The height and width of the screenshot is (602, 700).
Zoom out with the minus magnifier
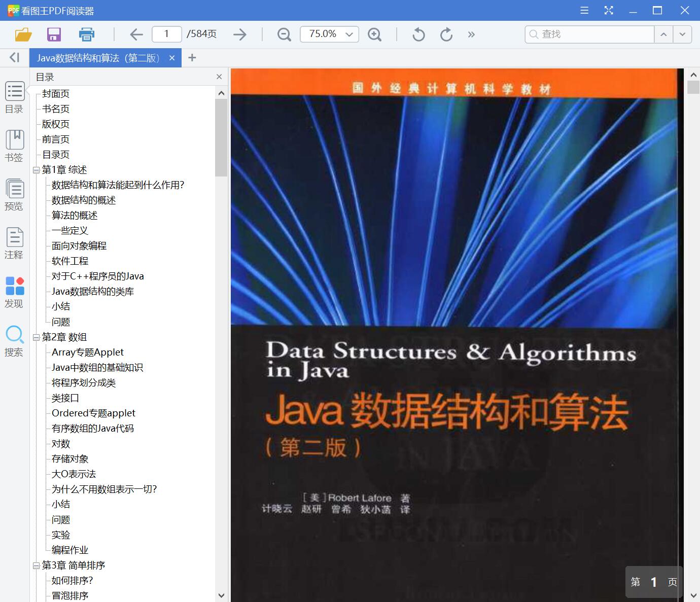pyautogui.click(x=284, y=34)
